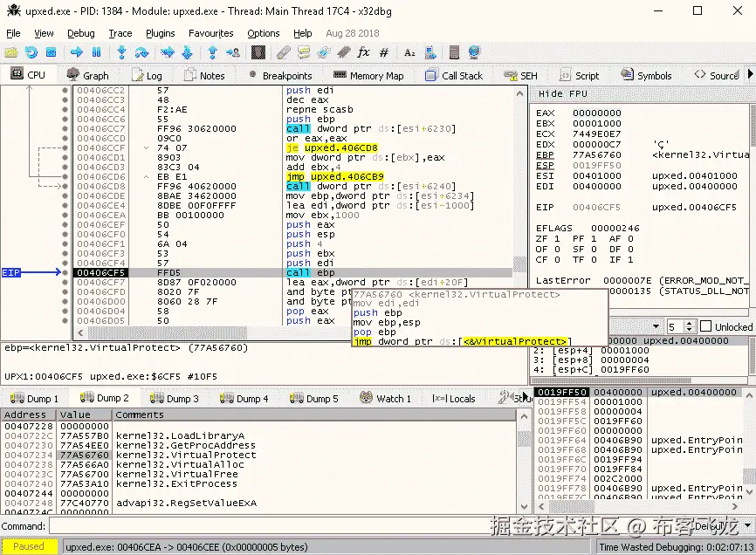Open the Help menu

point(303,33)
